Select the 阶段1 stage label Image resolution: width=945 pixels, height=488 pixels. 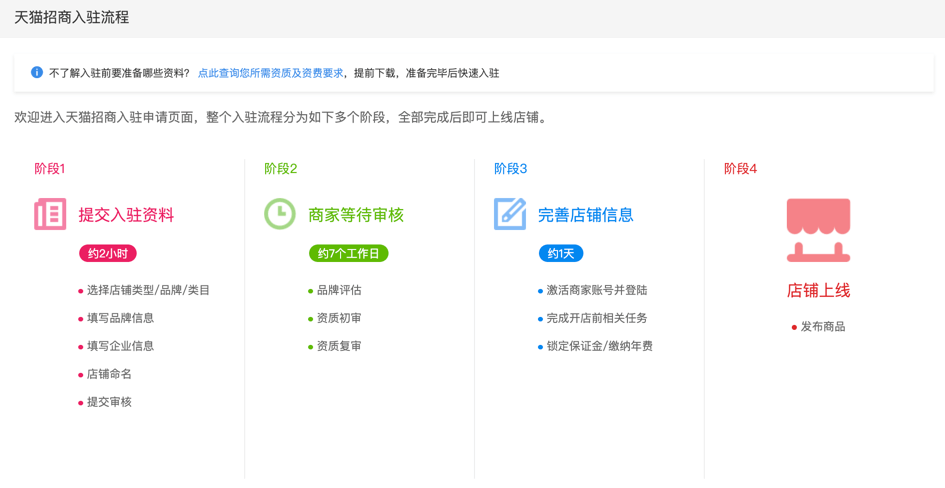click(x=50, y=169)
